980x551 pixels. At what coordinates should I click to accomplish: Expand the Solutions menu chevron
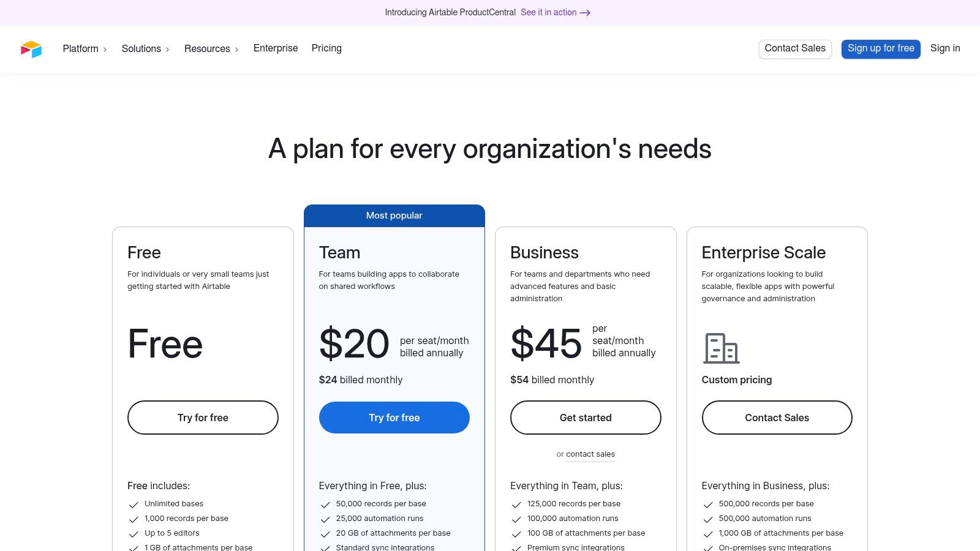[167, 50]
